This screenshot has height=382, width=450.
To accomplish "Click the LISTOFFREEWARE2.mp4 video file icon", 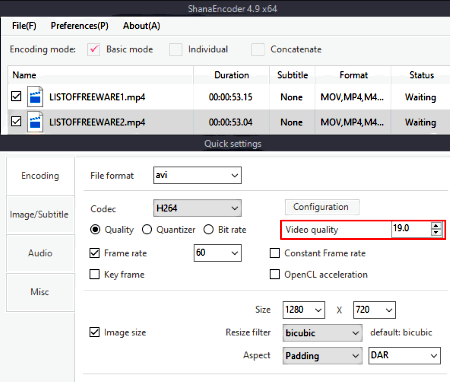I will click(35, 122).
